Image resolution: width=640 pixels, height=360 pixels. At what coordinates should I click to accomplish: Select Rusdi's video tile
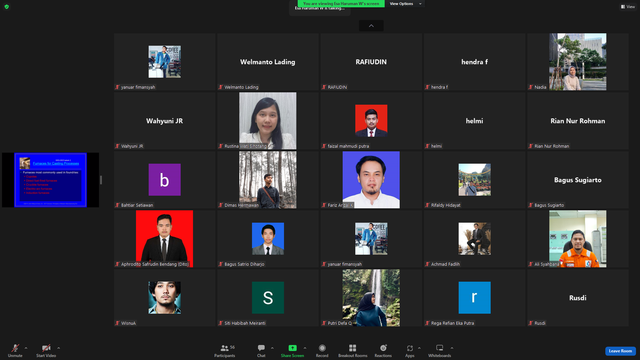(x=578, y=298)
